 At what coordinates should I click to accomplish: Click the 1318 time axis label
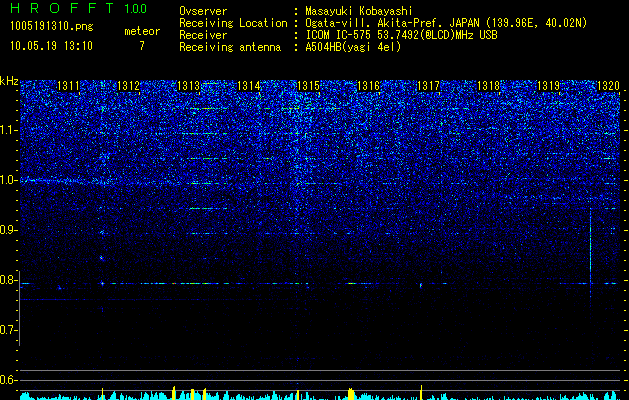tap(488, 86)
